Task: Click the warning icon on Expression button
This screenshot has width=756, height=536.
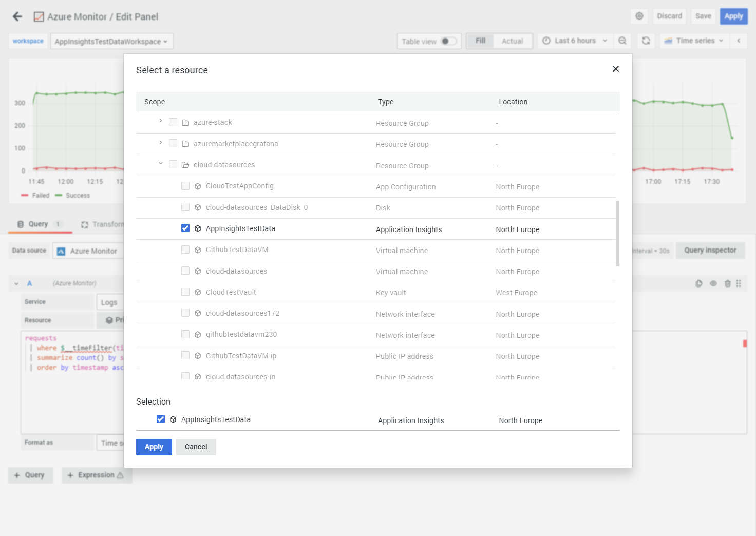Action: [x=120, y=475]
